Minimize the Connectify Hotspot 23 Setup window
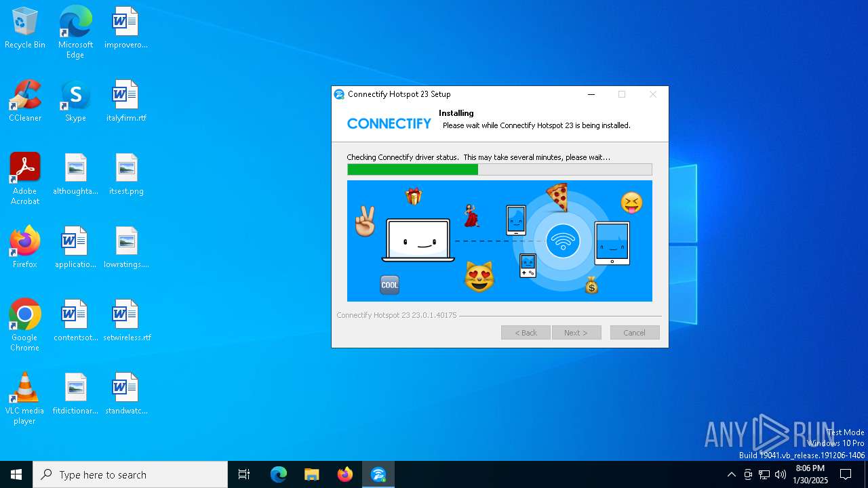 coord(591,94)
